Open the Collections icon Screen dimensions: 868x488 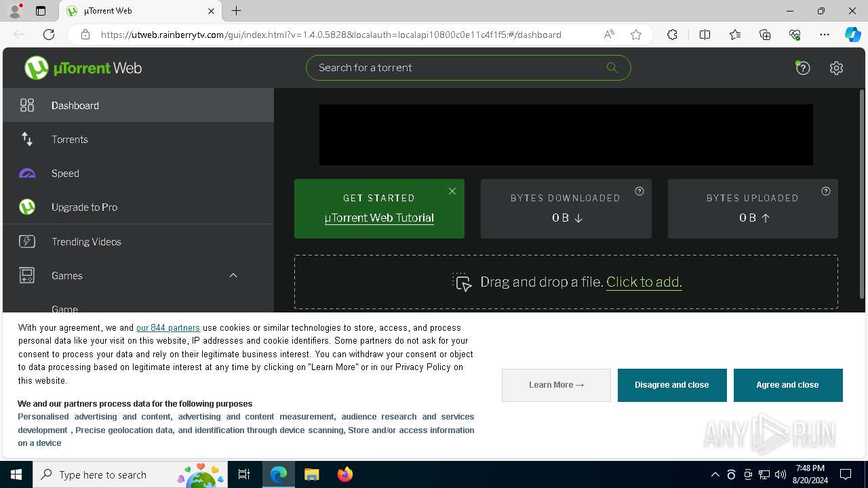[765, 35]
